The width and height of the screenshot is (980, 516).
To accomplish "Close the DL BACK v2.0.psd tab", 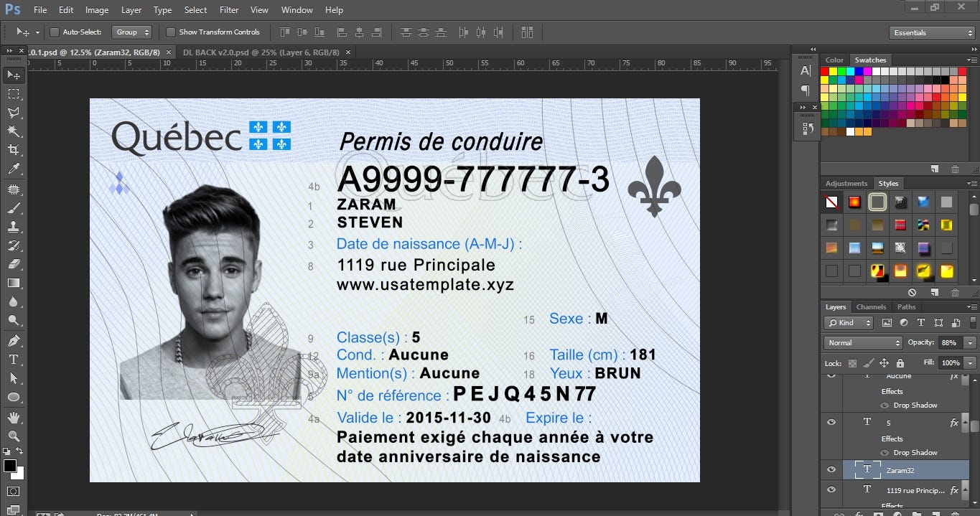I will point(348,52).
